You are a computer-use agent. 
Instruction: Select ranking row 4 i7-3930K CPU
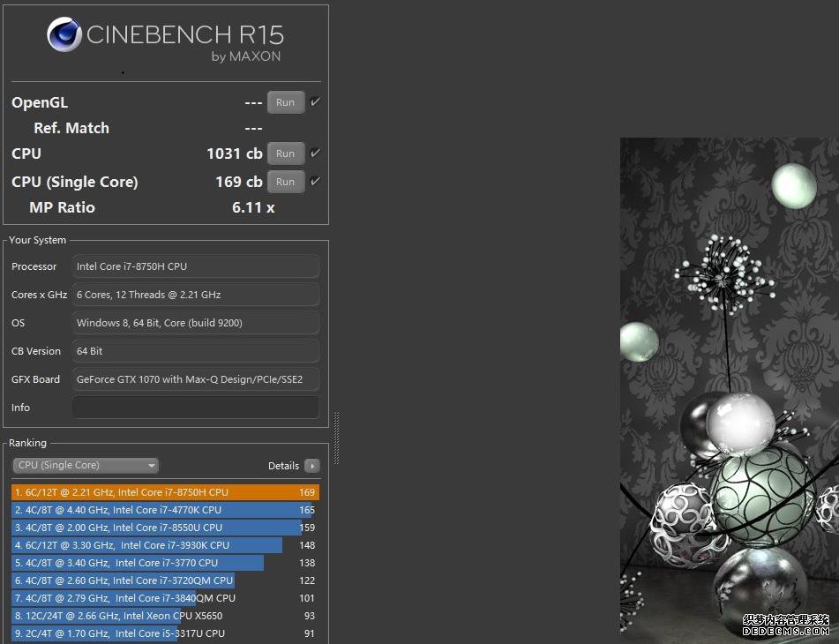165,545
